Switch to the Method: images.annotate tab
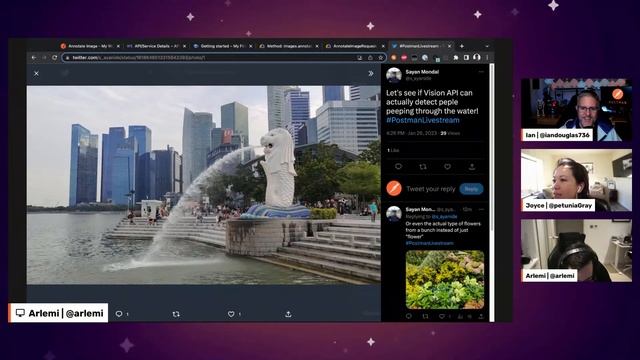Image resolution: width=640 pixels, height=360 pixels. pos(289,46)
